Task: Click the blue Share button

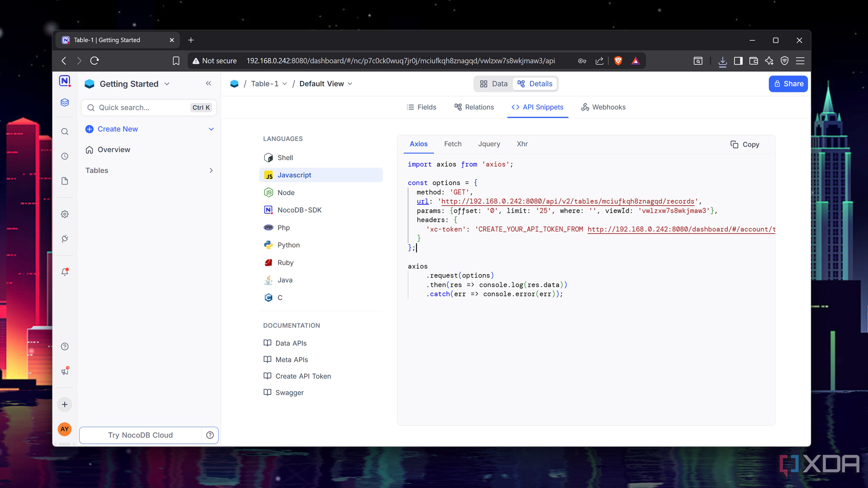Action: click(x=788, y=84)
